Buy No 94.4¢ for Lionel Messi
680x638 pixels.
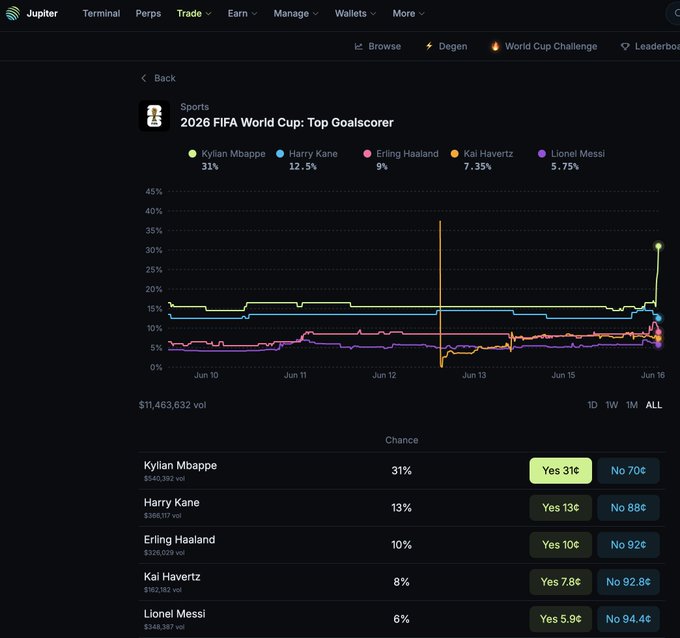(628, 619)
